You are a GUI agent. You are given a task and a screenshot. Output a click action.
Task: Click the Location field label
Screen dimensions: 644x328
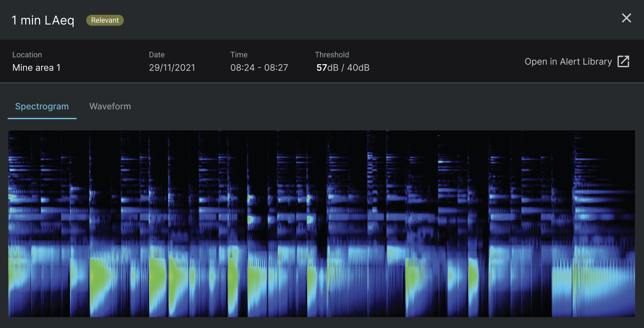(x=27, y=55)
